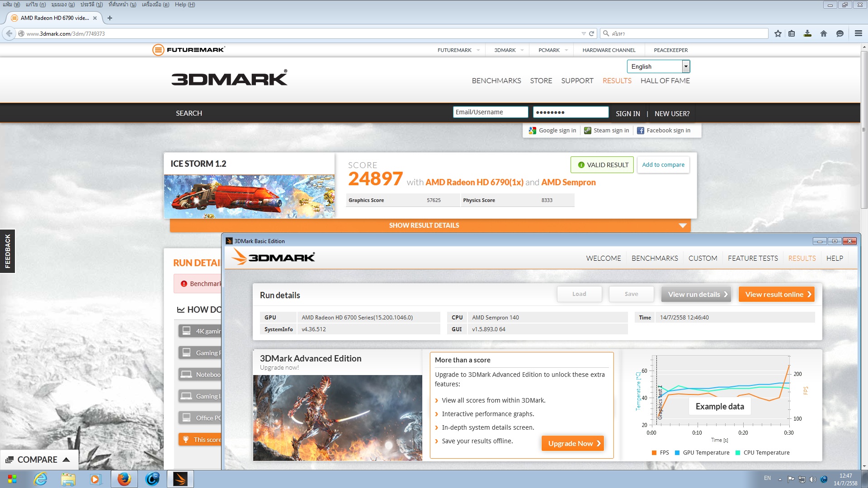The height and width of the screenshot is (488, 868).
Task: Open the Firefox hamburger menu icon
Action: (858, 33)
